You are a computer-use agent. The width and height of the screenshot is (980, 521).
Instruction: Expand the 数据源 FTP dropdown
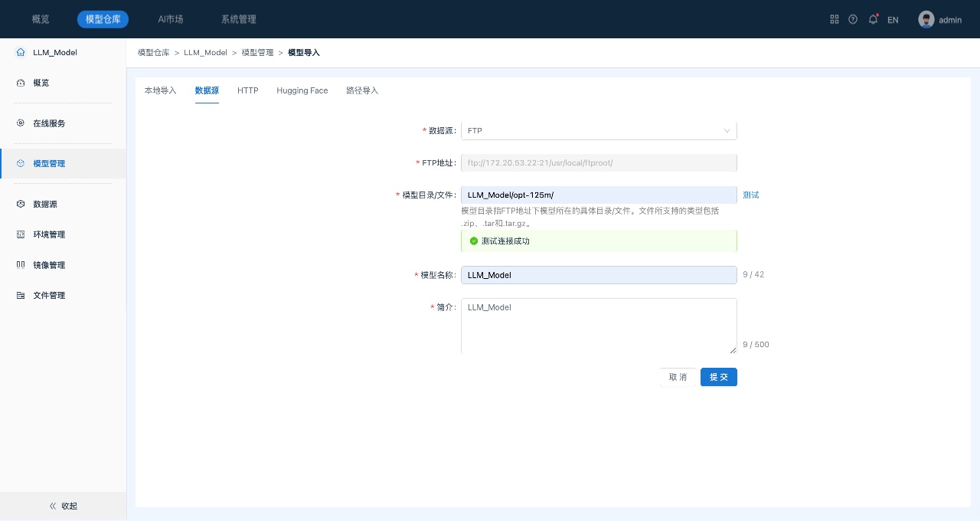[598, 131]
